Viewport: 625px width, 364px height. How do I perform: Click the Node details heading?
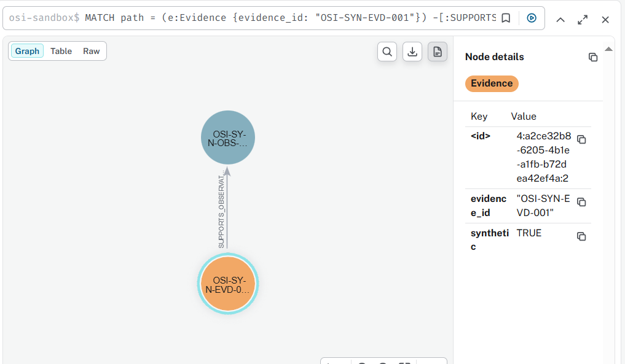(x=494, y=57)
